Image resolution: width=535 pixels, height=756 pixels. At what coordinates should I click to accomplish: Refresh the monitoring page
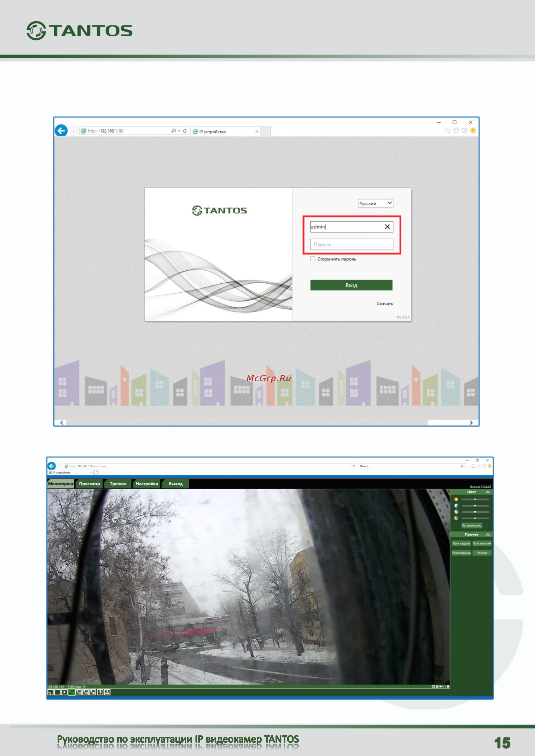[x=354, y=466]
